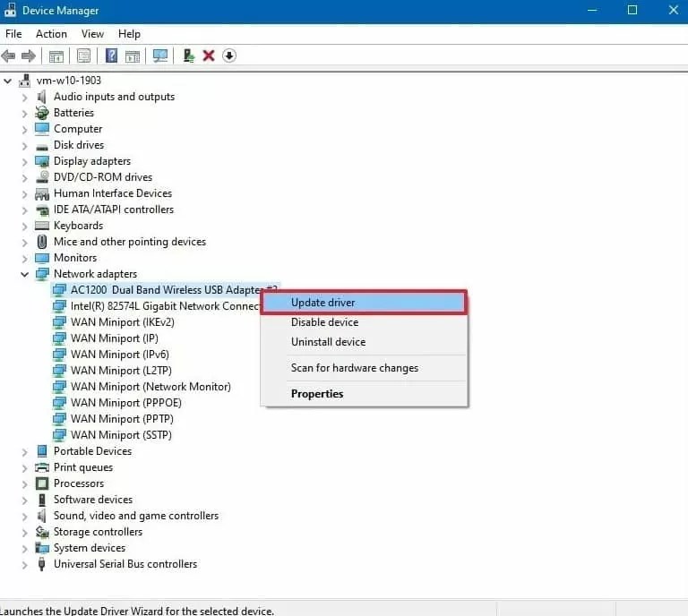This screenshot has height=616, width=688.
Task: Collapse the Network adapters category
Action: coord(24,274)
